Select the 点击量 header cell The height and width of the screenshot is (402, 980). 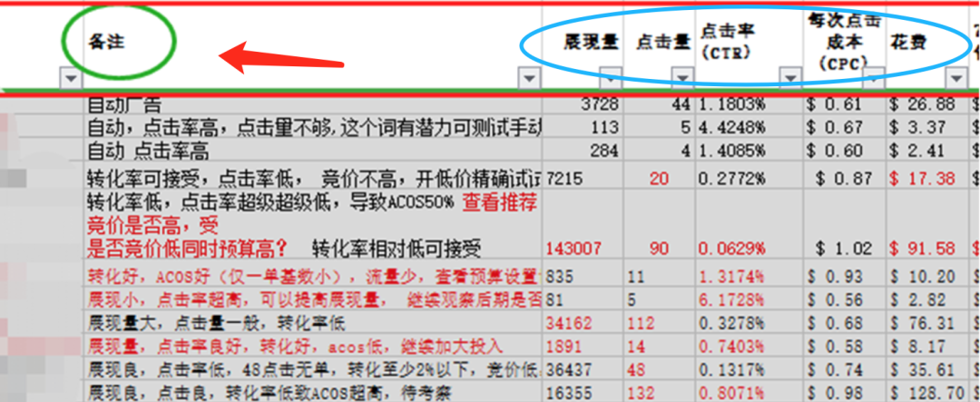(659, 48)
